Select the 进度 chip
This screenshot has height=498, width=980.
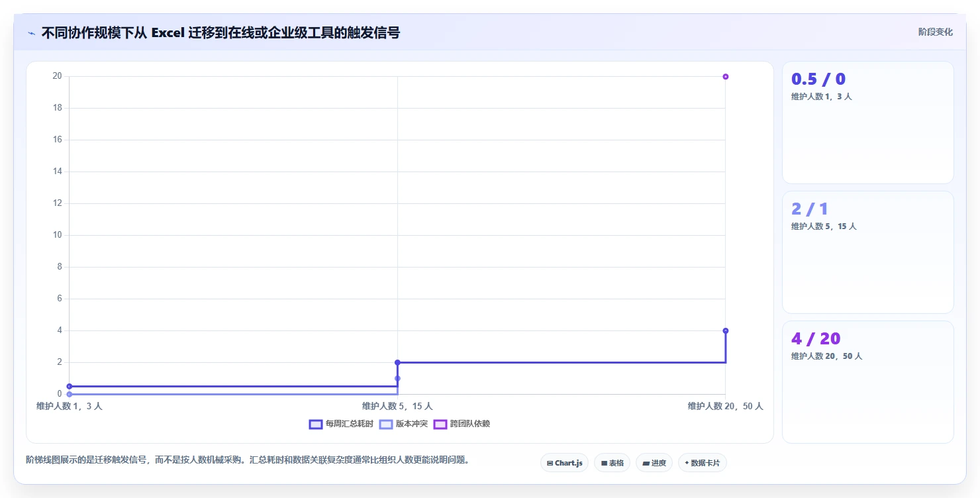pos(654,463)
